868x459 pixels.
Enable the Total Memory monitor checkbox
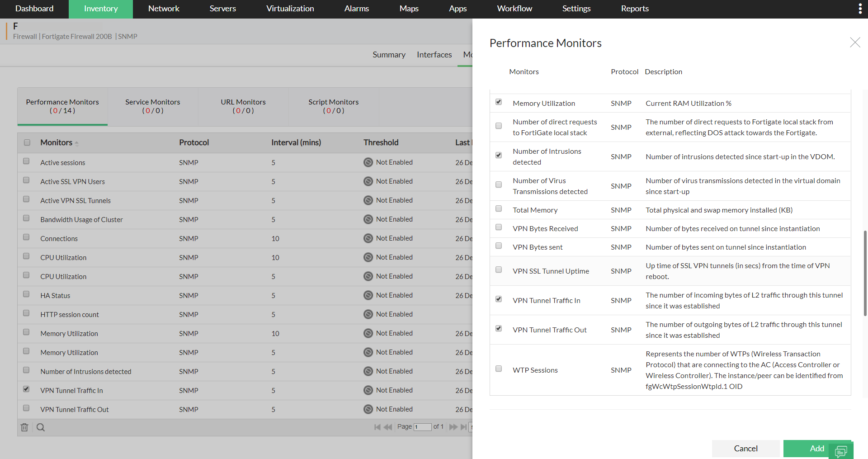click(499, 208)
